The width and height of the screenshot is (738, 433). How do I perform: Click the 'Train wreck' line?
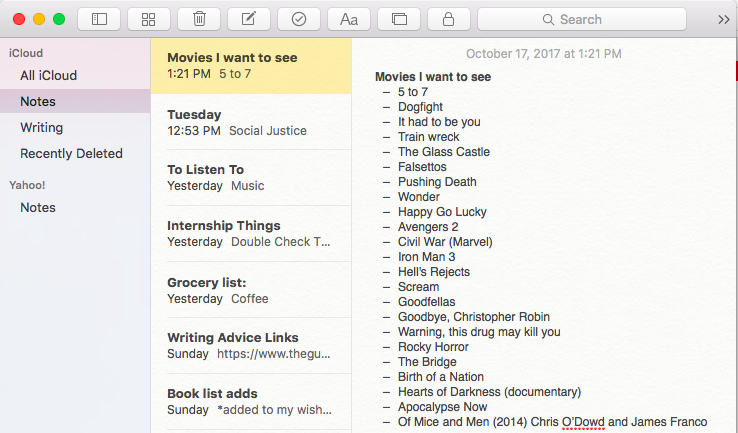[x=428, y=137]
